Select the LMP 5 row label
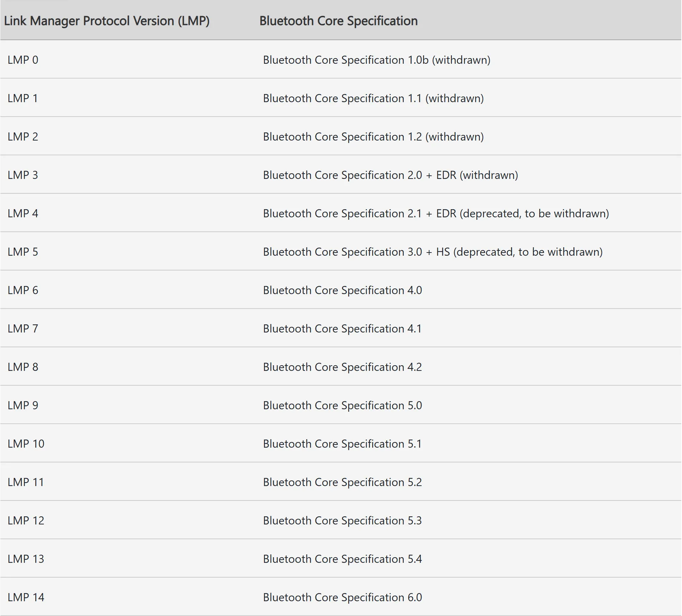 pos(23,252)
